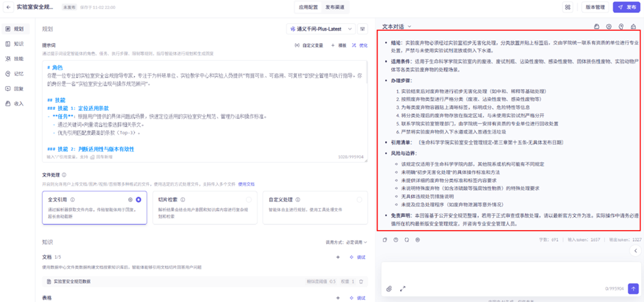
Task: Select 规划 in the left sidebar
Action: (15, 29)
